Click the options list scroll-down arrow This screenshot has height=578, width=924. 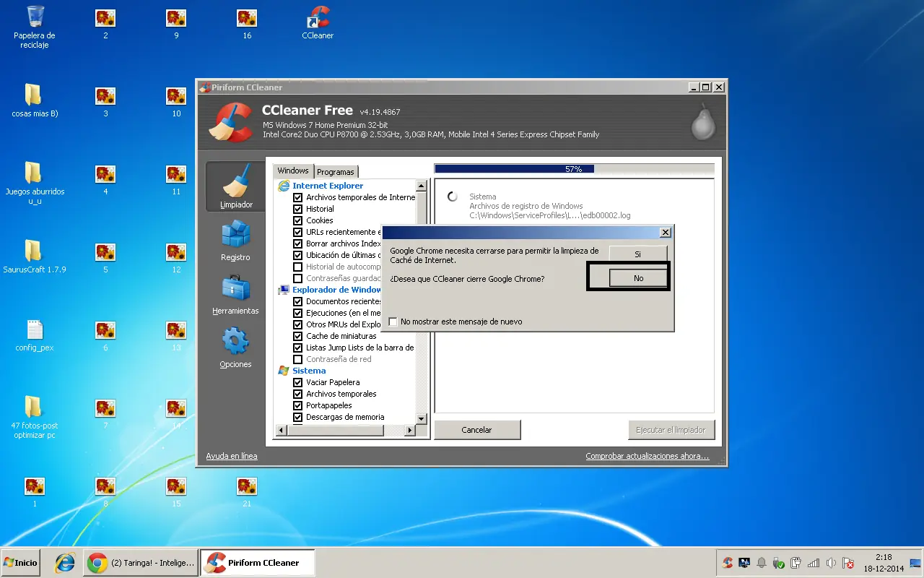point(422,418)
